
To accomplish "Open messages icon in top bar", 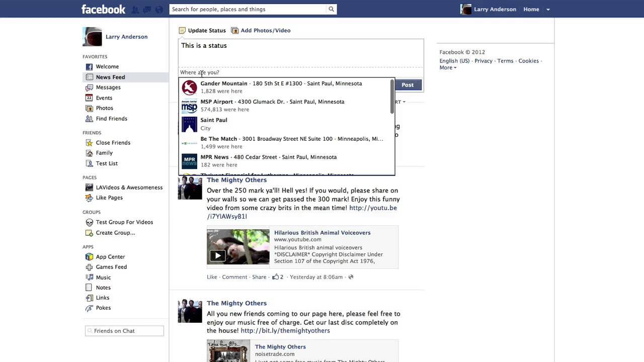I will click(147, 10).
